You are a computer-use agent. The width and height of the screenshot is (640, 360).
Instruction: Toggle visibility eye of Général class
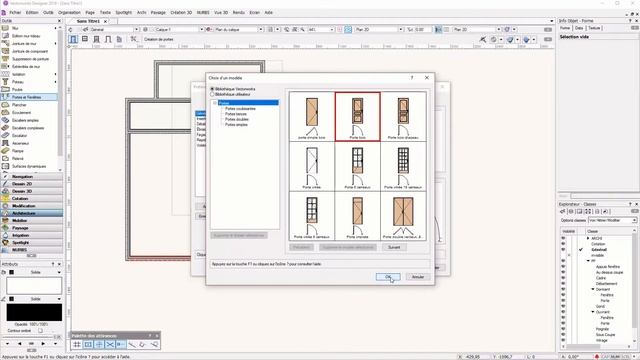563,249
